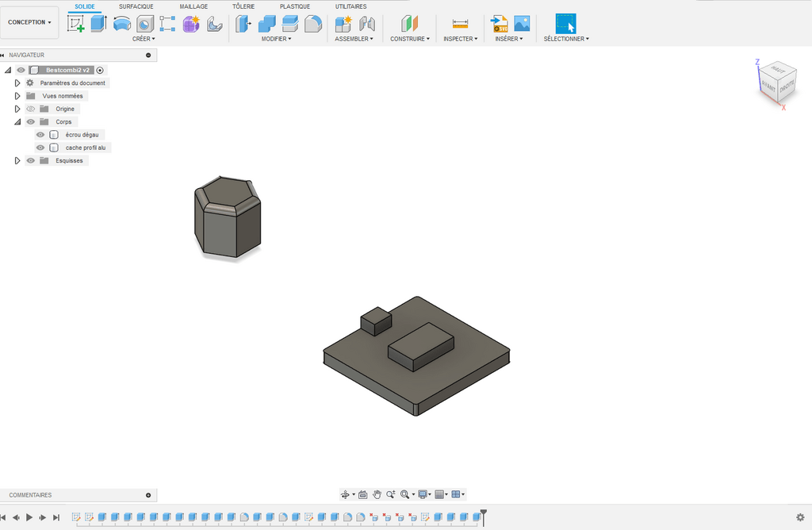812x530 pixels.
Task: Expand Paramètres du document node
Action: 17,83
